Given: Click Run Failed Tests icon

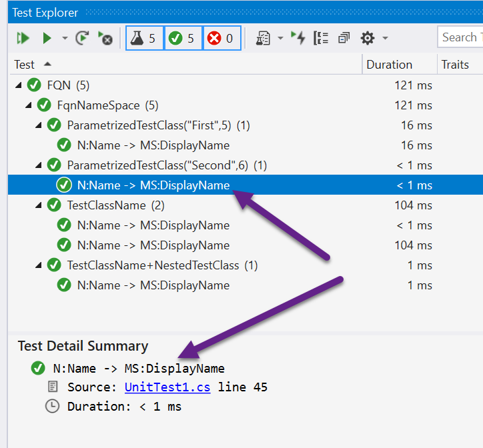Looking at the screenshot, I should 105,39.
